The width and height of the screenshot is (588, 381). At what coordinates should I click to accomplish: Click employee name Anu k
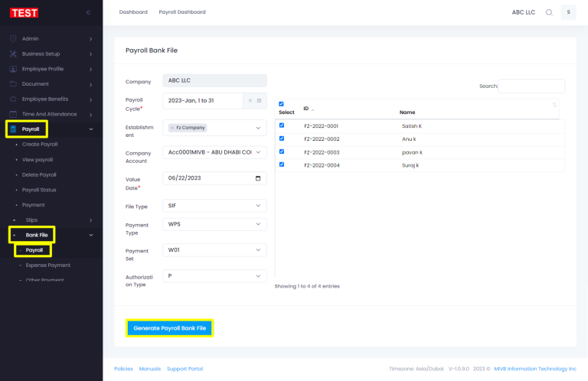(409, 139)
